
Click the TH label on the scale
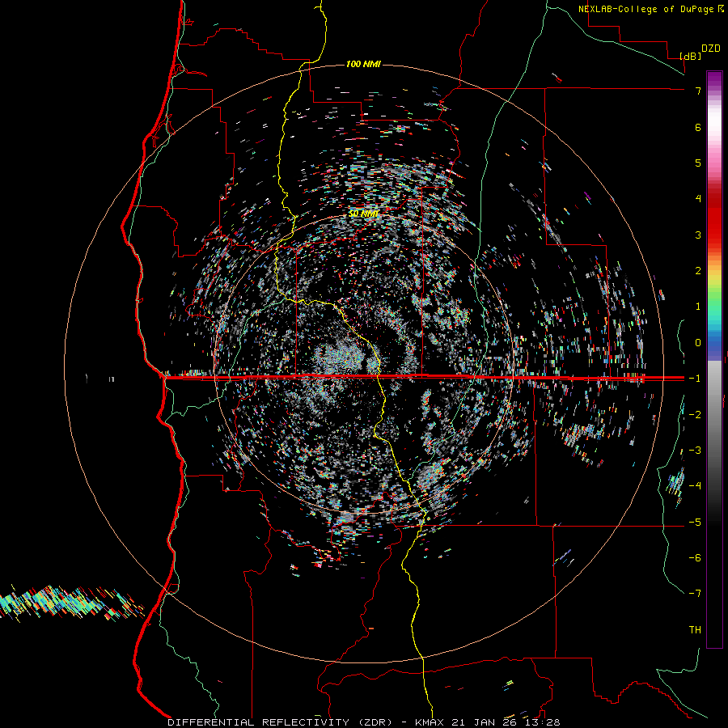tap(695, 630)
